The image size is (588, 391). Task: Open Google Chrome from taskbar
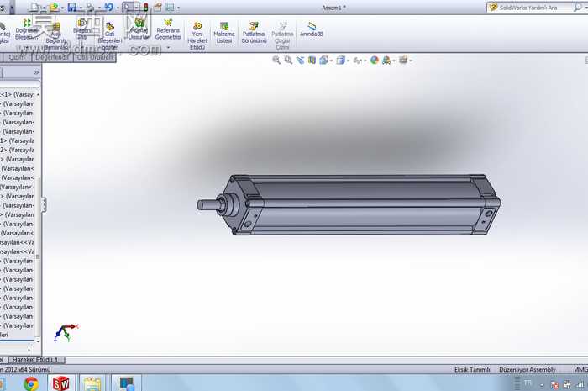tap(31, 383)
